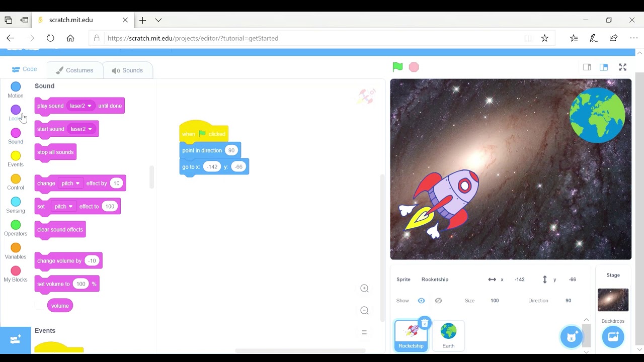The height and width of the screenshot is (362, 644).
Task: Enter full screen stage mode
Action: pyautogui.click(x=622, y=67)
